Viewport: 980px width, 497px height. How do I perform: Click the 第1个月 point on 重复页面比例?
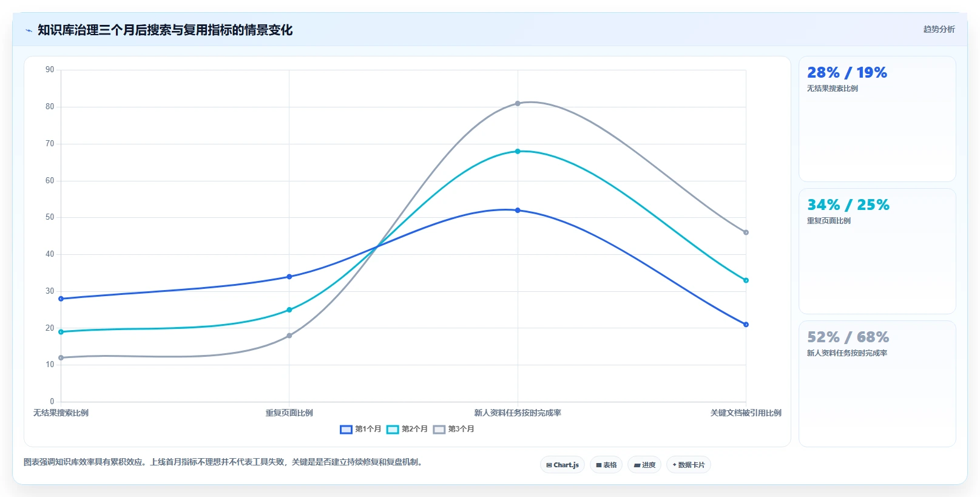coord(289,277)
